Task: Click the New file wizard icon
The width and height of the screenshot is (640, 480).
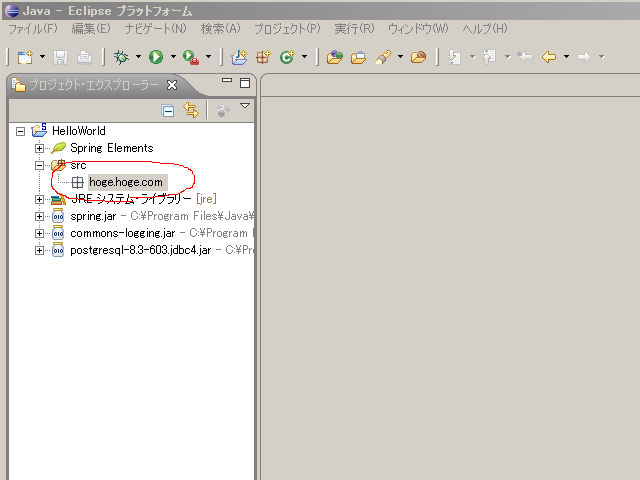Action: coord(24,57)
